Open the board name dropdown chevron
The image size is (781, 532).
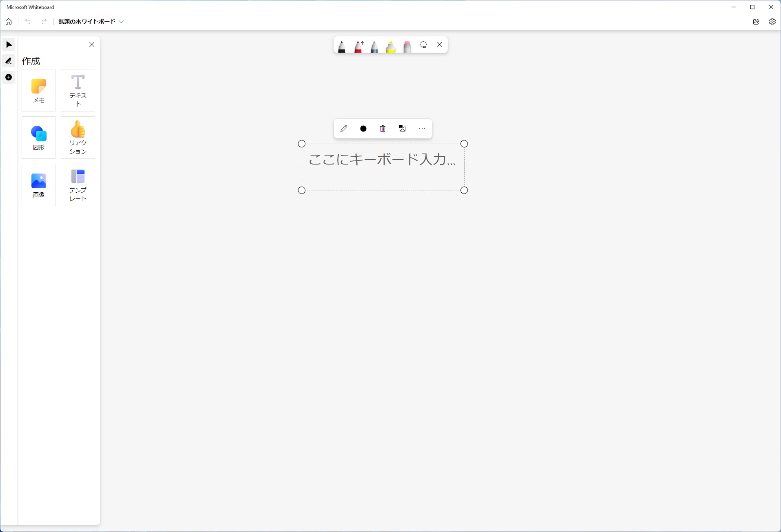point(121,22)
